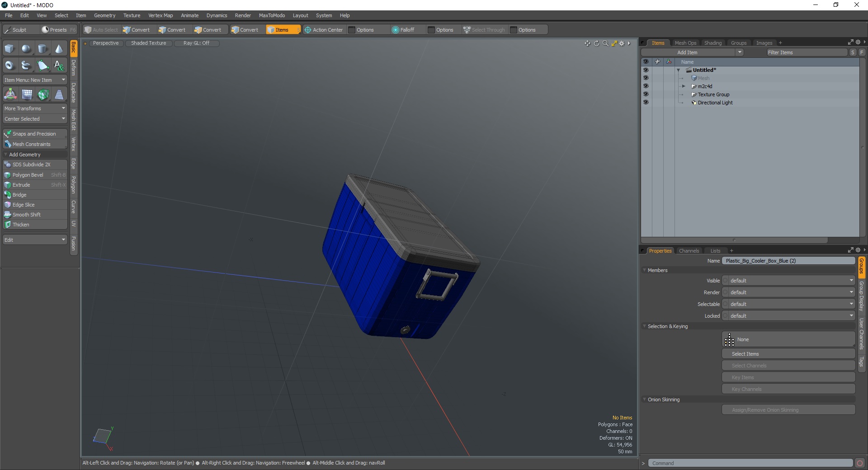This screenshot has width=868, height=470.
Task: Select the cylinder primitive tool
Action: tap(42, 49)
